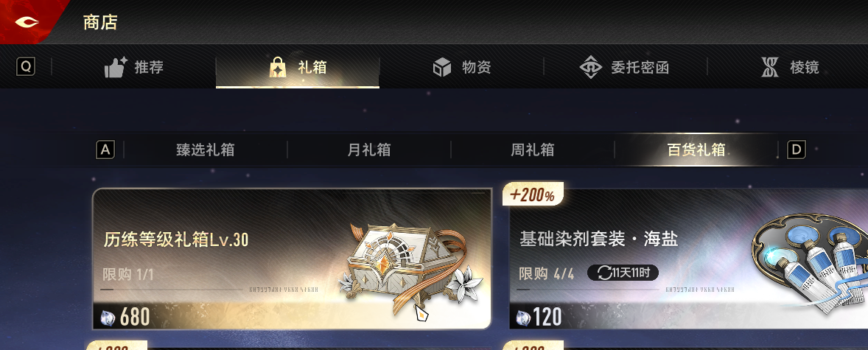
Task: Switch to the 臻选礼箱 sub-tab
Action: [x=206, y=150]
